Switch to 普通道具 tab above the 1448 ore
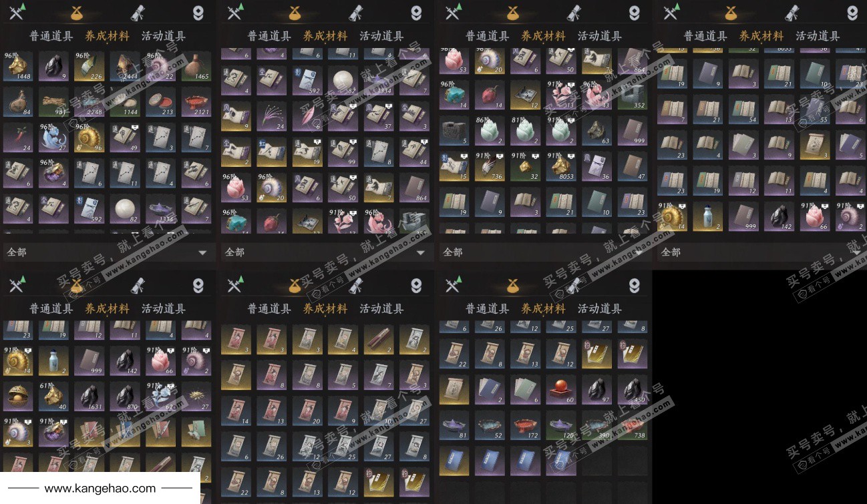The width and height of the screenshot is (867, 504). click(51, 36)
